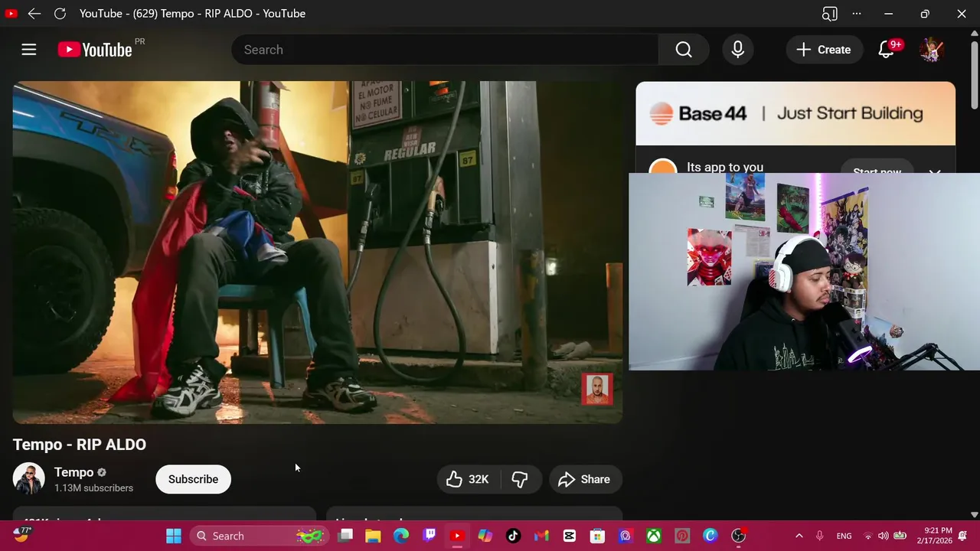The width and height of the screenshot is (980, 551).
Task: Open the Windows Start menu
Action: click(x=174, y=536)
